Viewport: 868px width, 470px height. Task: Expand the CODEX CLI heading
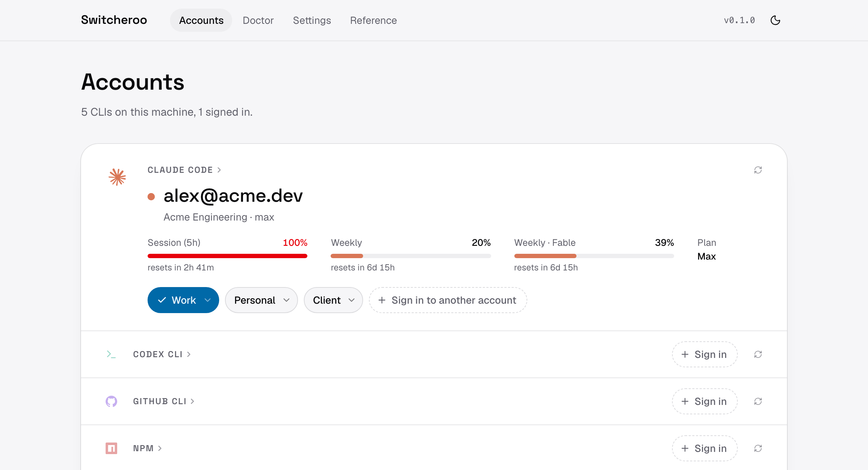coord(162,354)
